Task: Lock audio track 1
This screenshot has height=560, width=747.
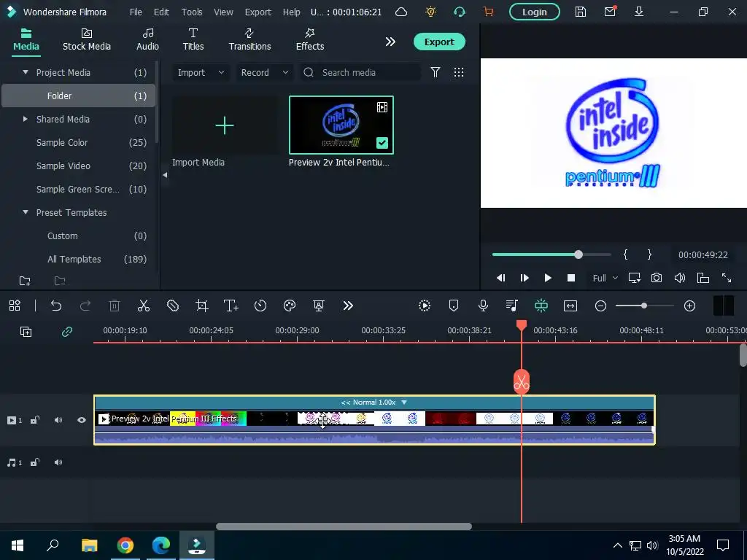Action: point(35,462)
